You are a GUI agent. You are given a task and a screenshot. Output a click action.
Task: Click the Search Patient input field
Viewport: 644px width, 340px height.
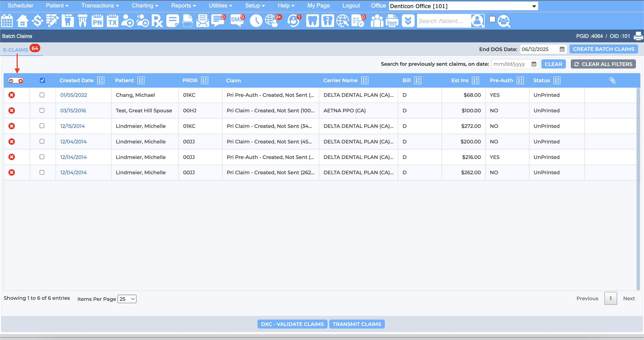click(x=444, y=21)
